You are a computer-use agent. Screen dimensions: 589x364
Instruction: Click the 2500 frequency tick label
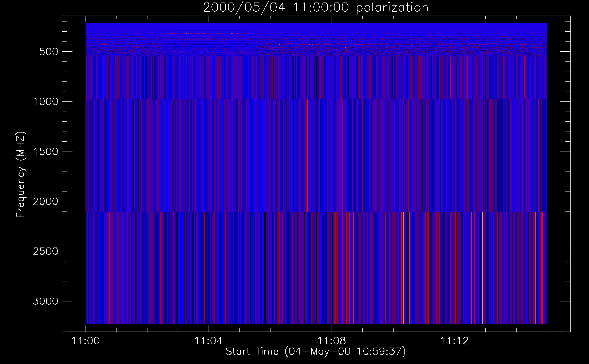(x=46, y=251)
